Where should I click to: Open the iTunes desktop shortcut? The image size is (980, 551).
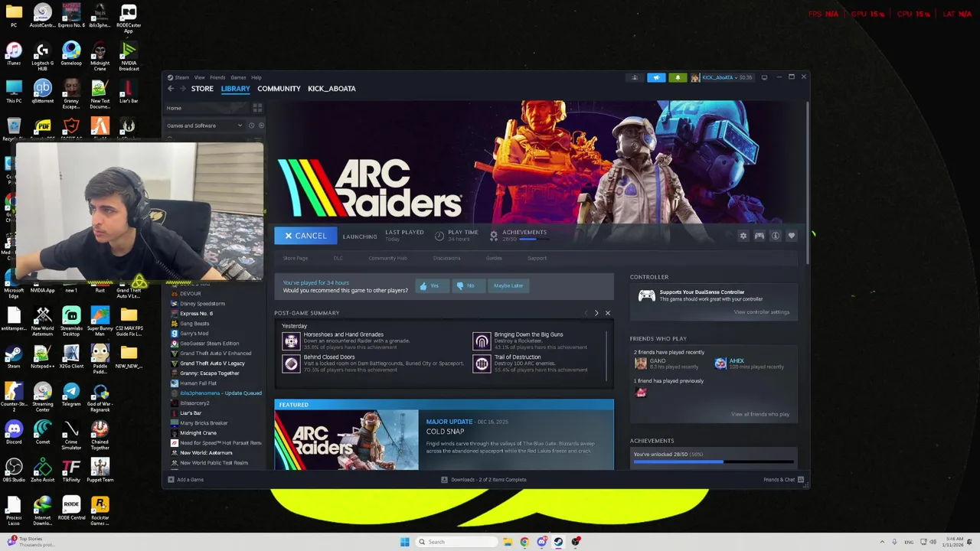click(14, 54)
